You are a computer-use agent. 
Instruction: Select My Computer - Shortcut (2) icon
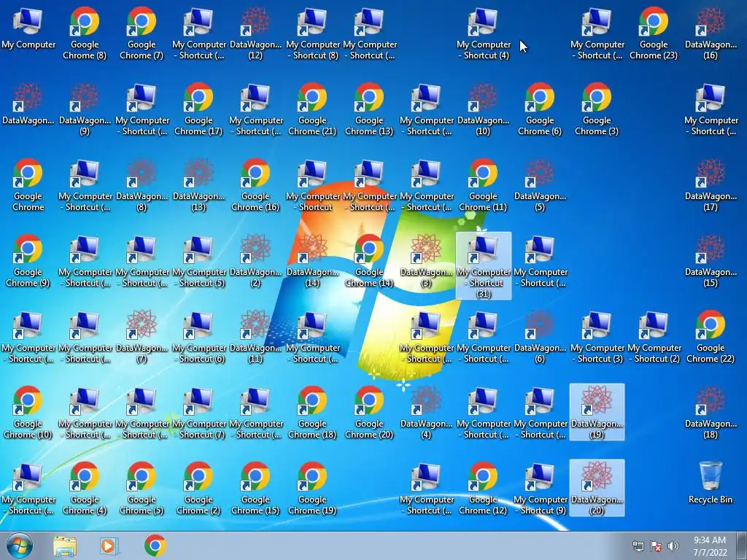[x=654, y=337]
